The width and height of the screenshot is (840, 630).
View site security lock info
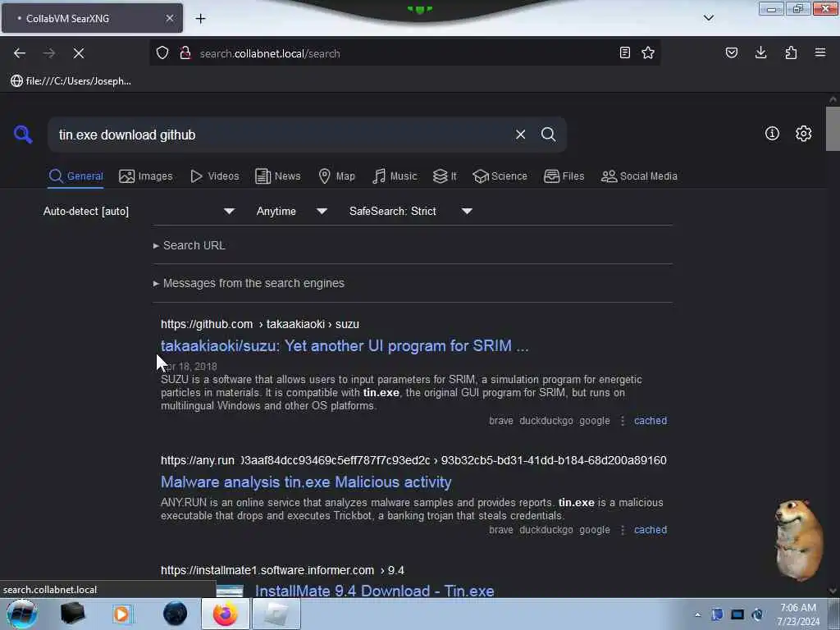click(185, 53)
